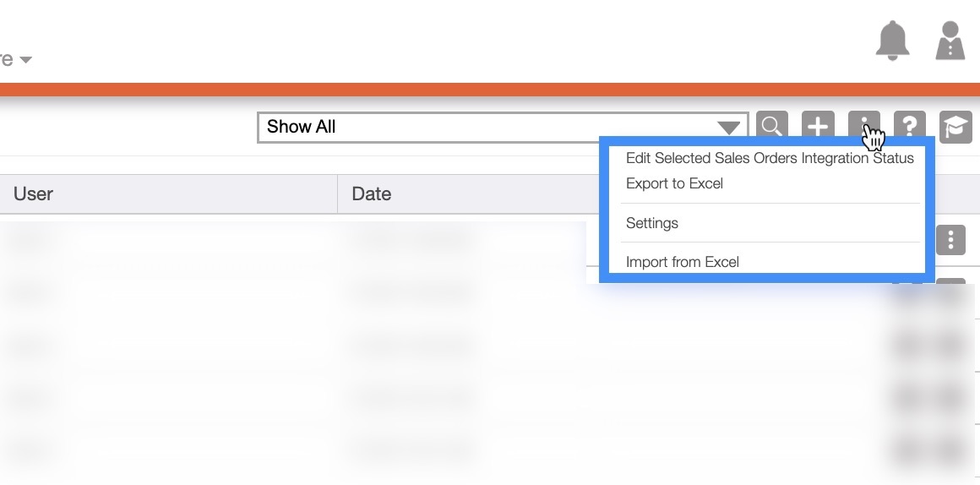Click the first row's Date cell

(x=410, y=240)
